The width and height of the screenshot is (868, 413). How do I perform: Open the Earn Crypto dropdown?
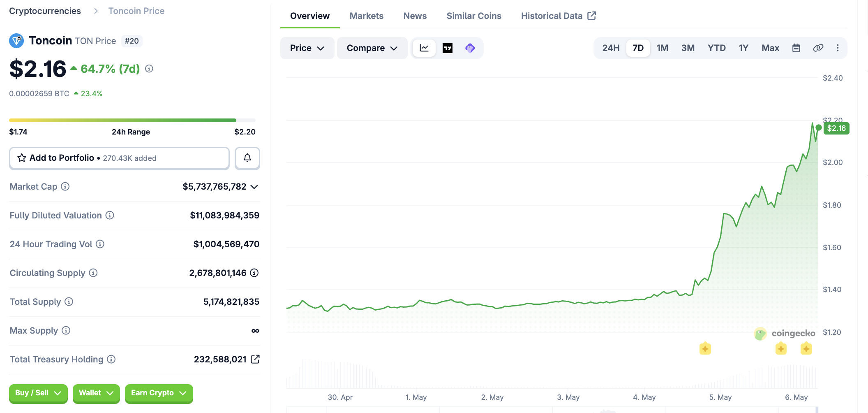[x=159, y=393]
